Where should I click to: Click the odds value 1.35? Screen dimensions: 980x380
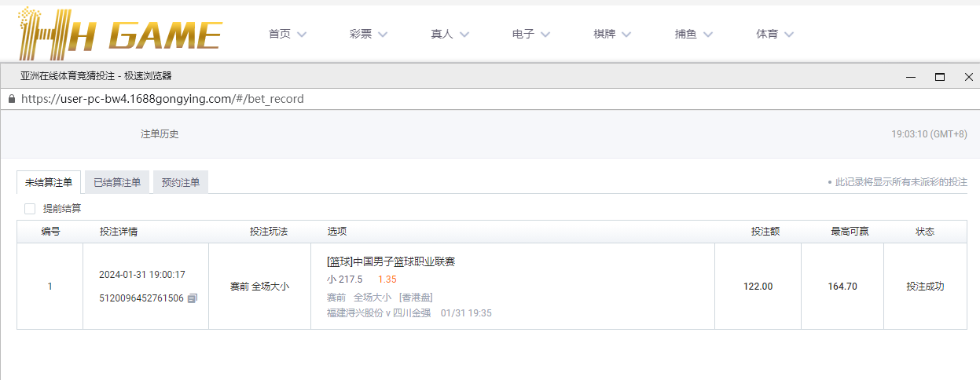(x=387, y=280)
